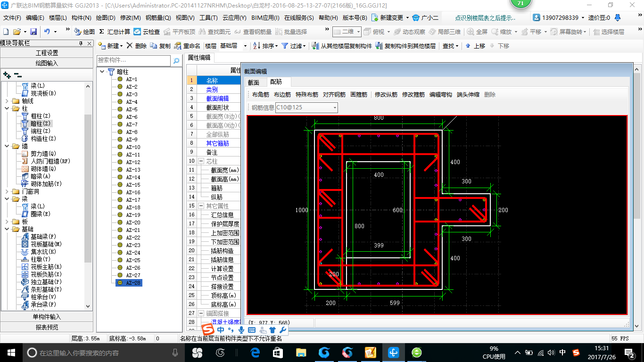Screen dimensions: 644x362
Task: Switch to the 截面 tab
Action: pyautogui.click(x=254, y=82)
